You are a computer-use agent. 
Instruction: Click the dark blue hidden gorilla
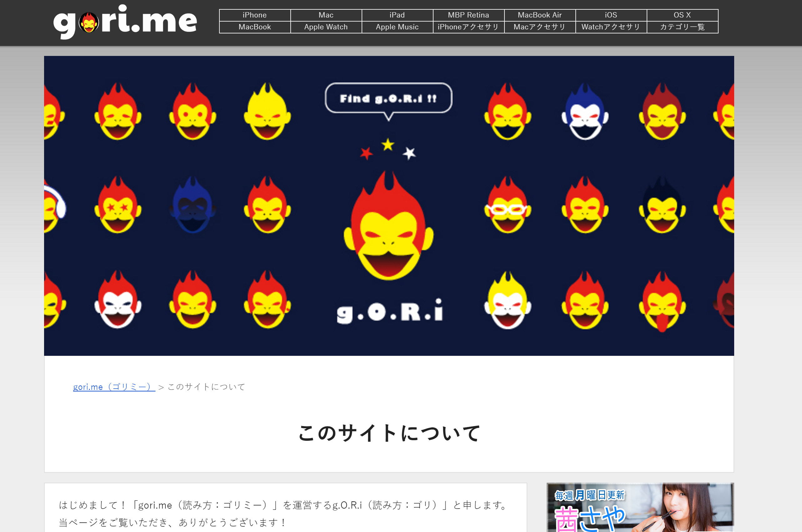coord(193,205)
